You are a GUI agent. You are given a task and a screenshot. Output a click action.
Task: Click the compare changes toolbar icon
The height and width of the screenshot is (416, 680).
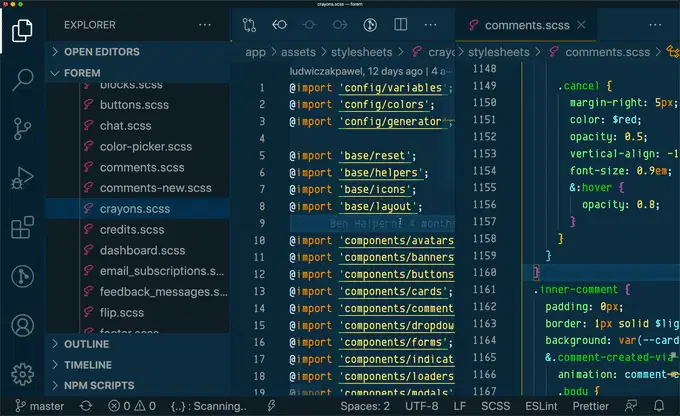[249, 25]
